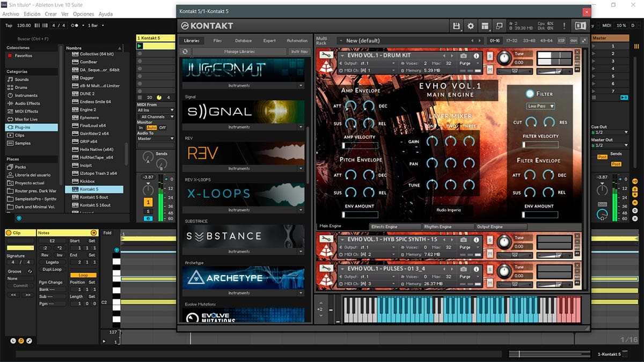This screenshot has height=362, width=644.
Task: Click the Dupl.Loop button
Action: pyautogui.click(x=53, y=269)
